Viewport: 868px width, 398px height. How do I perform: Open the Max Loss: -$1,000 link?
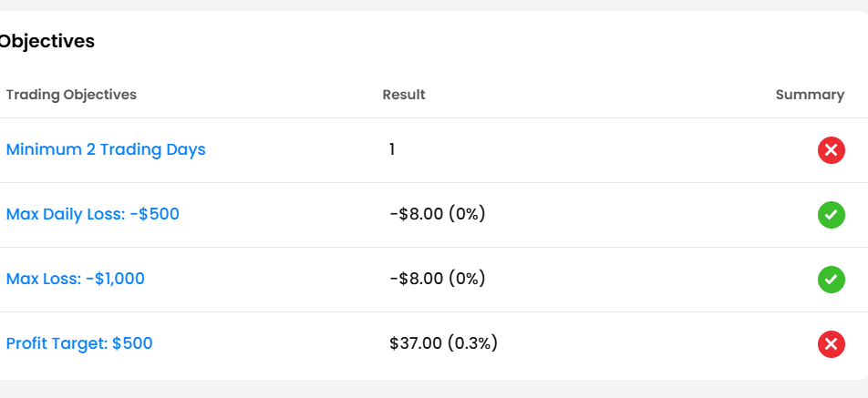pos(76,280)
